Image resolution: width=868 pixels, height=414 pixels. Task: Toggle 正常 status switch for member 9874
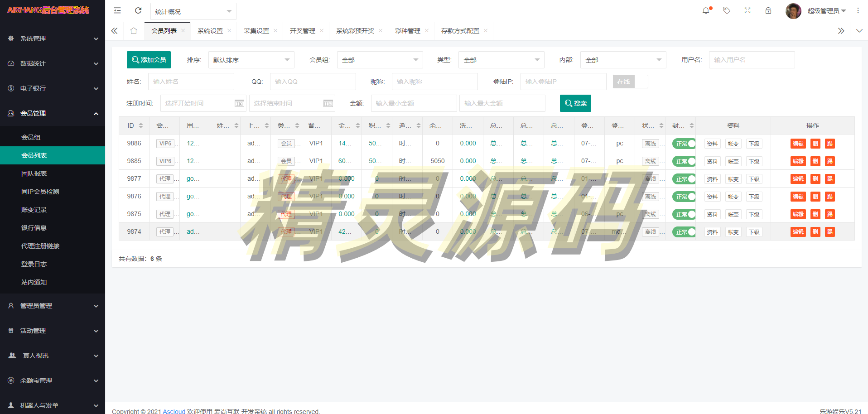[x=684, y=232]
